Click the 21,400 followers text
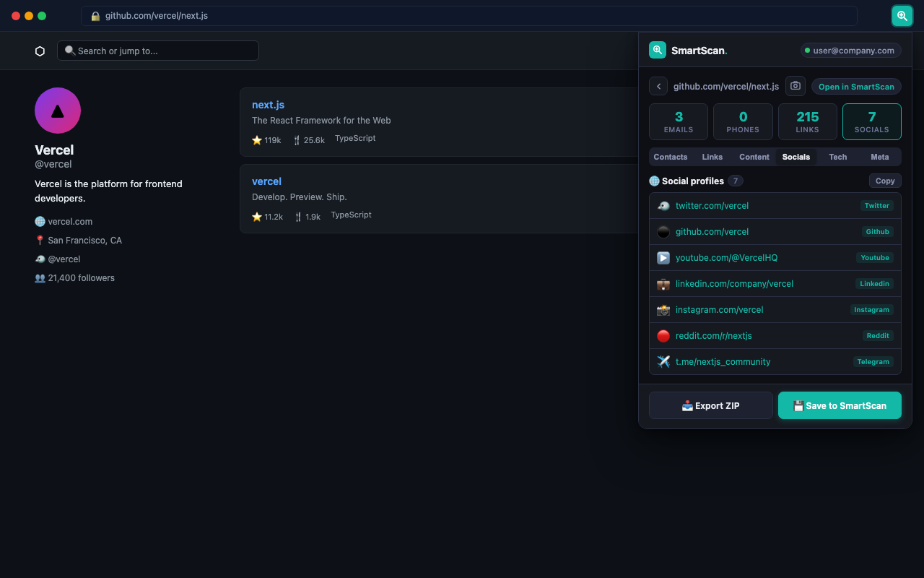924x578 pixels. click(x=81, y=278)
